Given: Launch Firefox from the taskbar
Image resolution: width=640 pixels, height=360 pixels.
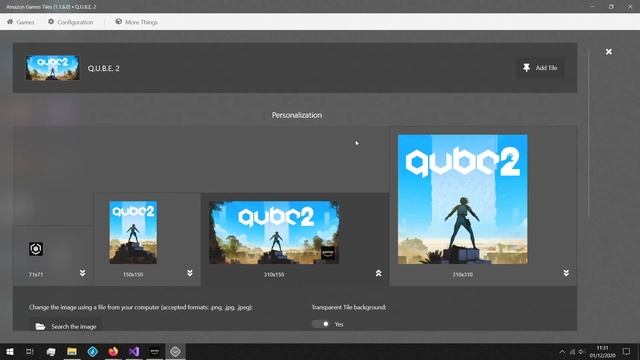Looking at the screenshot, I should pyautogui.click(x=113, y=351).
